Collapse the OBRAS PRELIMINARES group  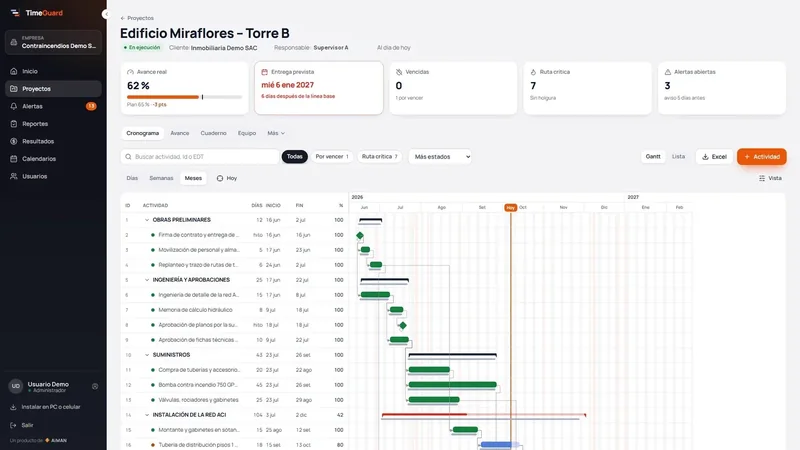pyautogui.click(x=147, y=220)
